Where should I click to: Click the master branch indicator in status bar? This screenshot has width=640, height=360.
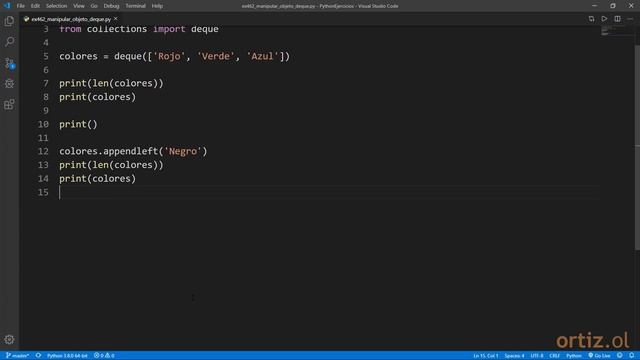17,356
